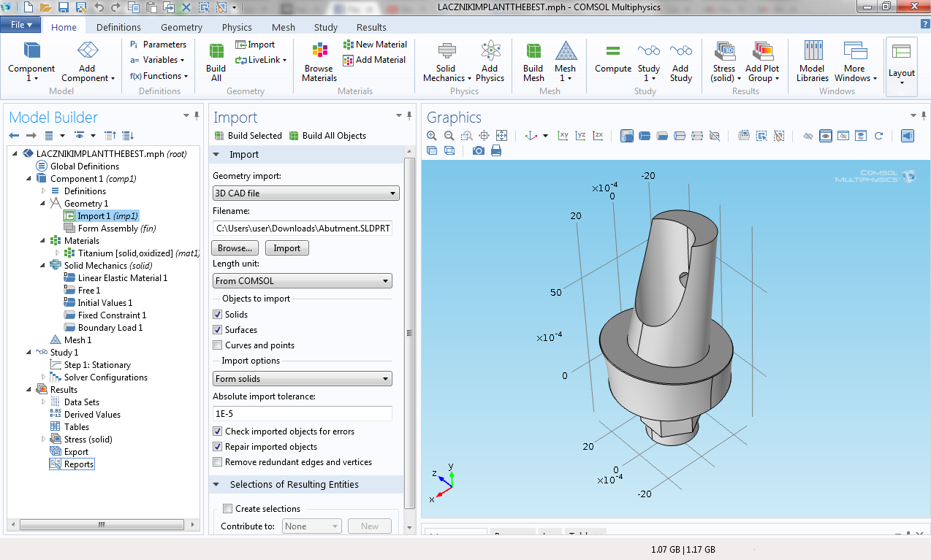The width and height of the screenshot is (931, 560).
Task: Reset hiding with the circular arrow icon
Action: click(879, 136)
